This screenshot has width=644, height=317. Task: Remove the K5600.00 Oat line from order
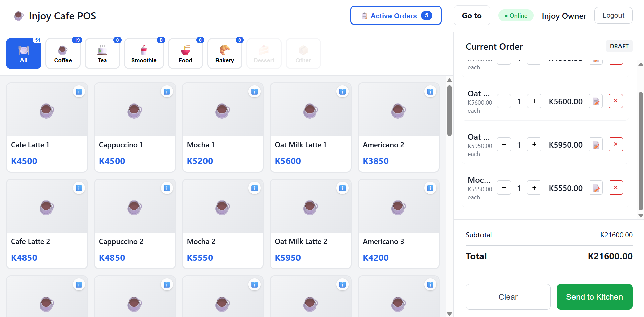(x=616, y=101)
